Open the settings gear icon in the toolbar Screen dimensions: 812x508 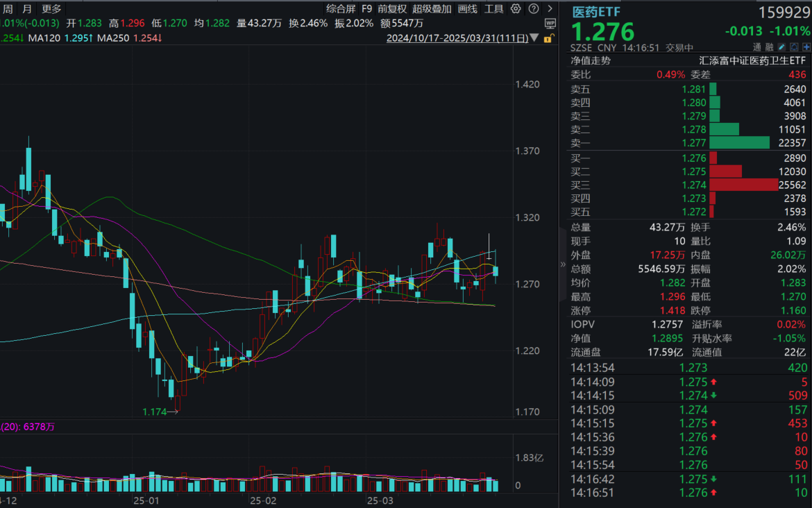point(515,9)
